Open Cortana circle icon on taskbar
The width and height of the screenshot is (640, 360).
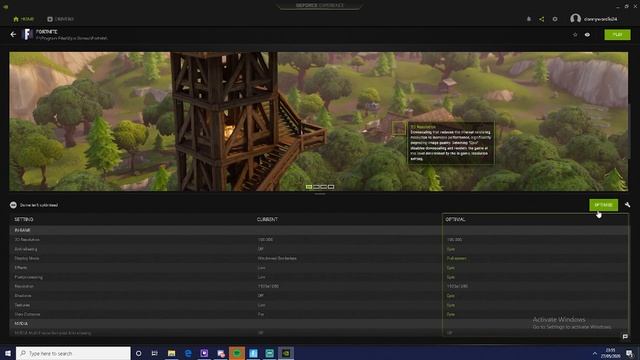(x=138, y=353)
